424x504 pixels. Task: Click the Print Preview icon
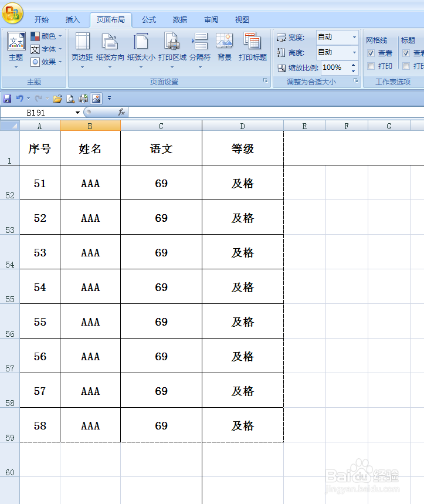pyautogui.click(x=70, y=99)
